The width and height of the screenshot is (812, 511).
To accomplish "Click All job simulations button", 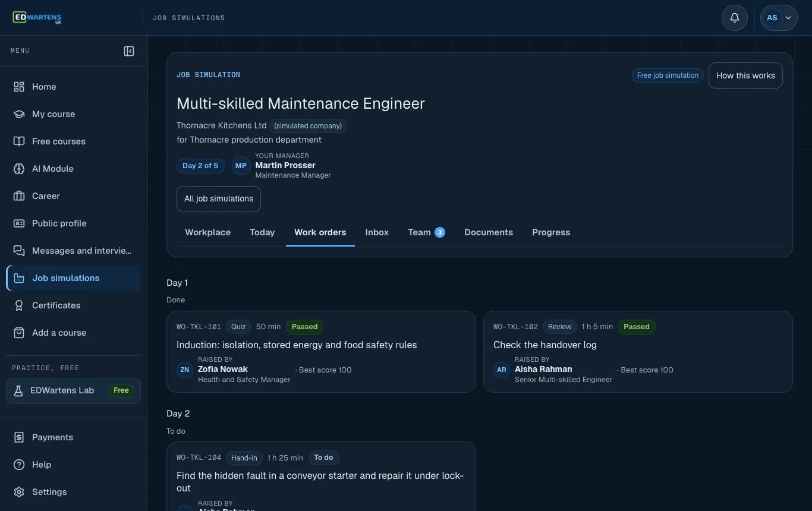I will (219, 199).
